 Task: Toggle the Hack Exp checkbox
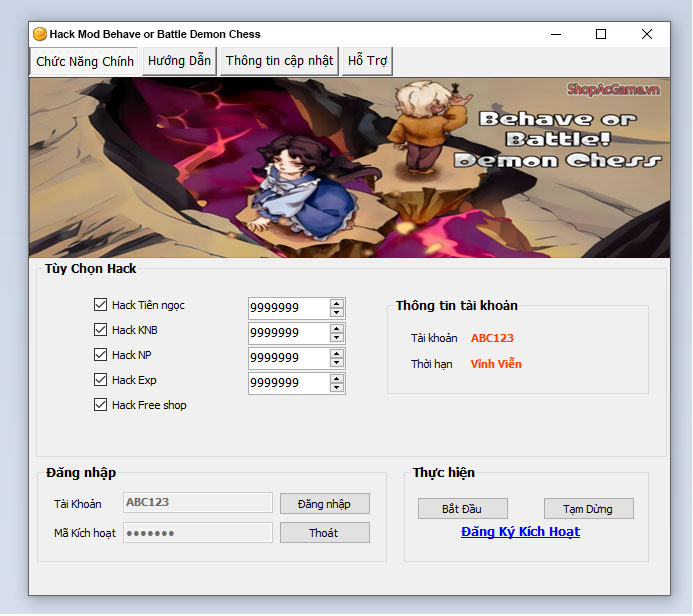pos(100,380)
